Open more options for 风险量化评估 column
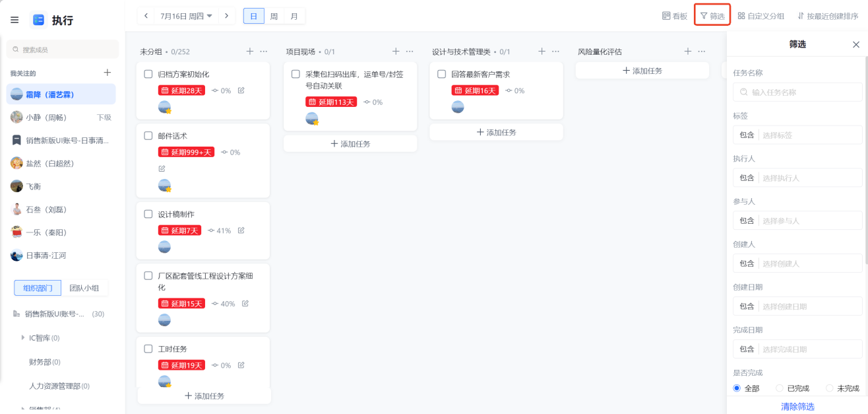The width and height of the screenshot is (868, 414). [x=702, y=52]
